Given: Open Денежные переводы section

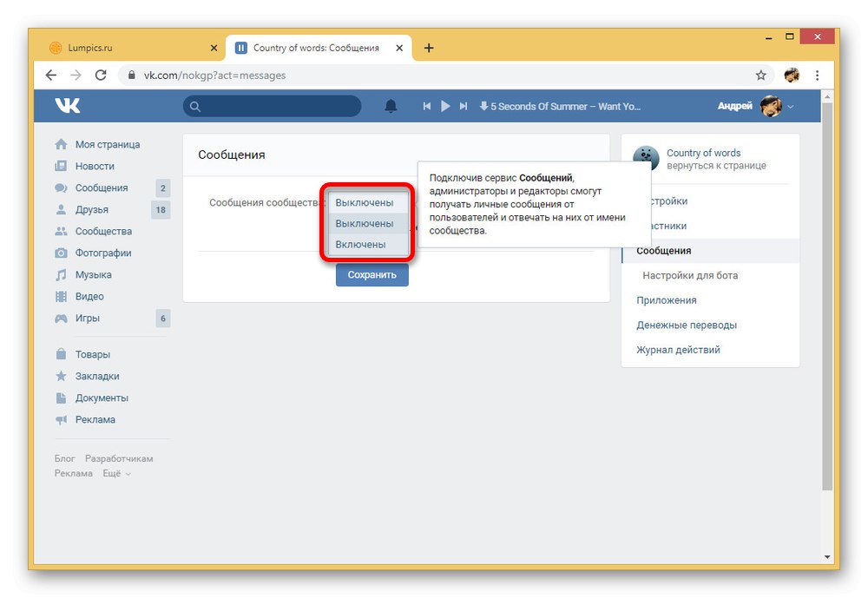Looking at the screenshot, I should [687, 325].
